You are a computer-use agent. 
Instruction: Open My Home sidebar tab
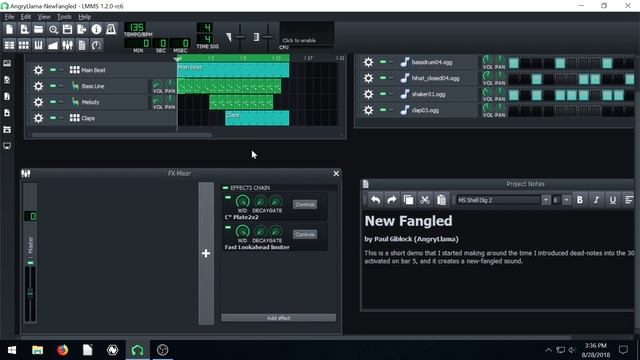tap(7, 129)
